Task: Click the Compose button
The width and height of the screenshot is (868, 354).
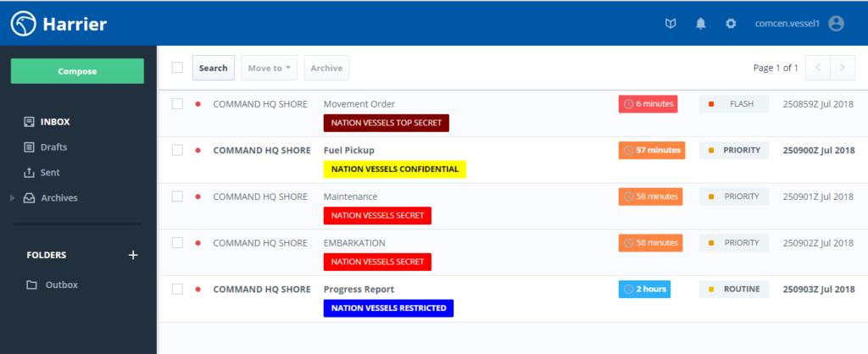Action: [x=77, y=71]
